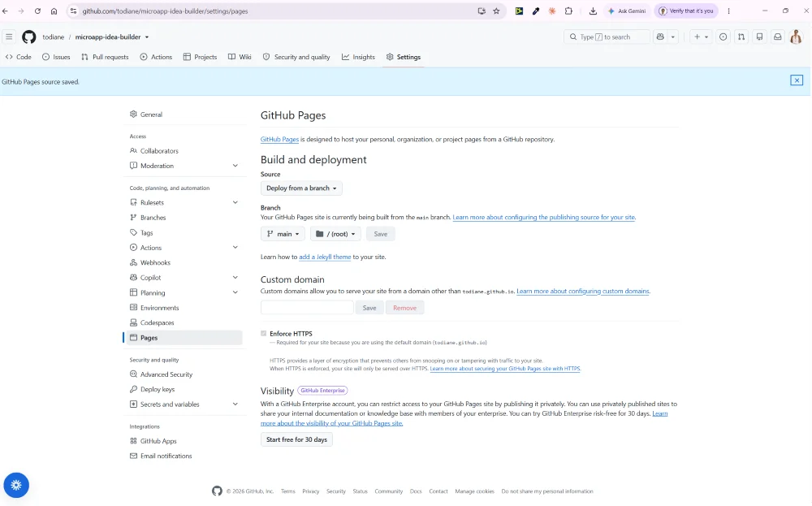Open Codespaces in sidebar
The width and height of the screenshot is (812, 506).
click(x=185, y=322)
